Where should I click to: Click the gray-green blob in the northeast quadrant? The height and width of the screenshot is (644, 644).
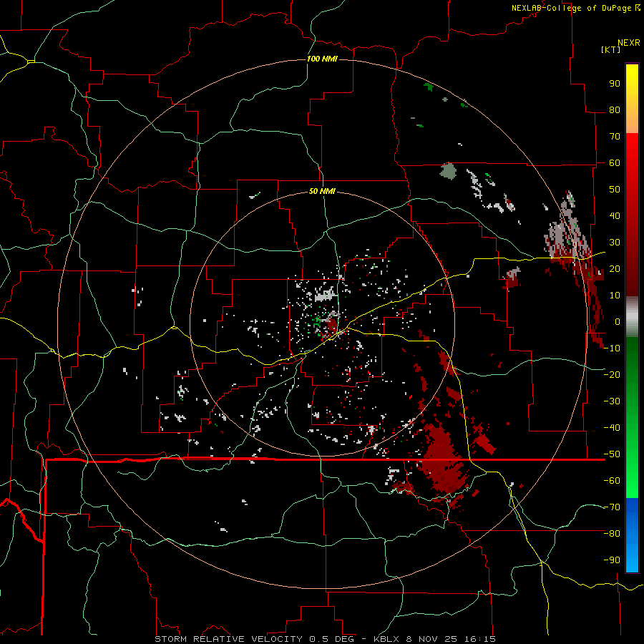click(x=448, y=171)
